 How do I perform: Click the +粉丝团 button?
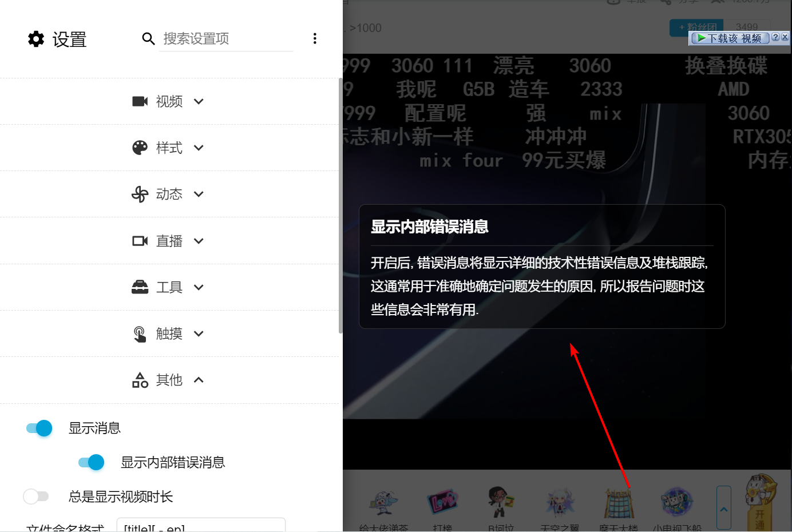[x=697, y=27]
